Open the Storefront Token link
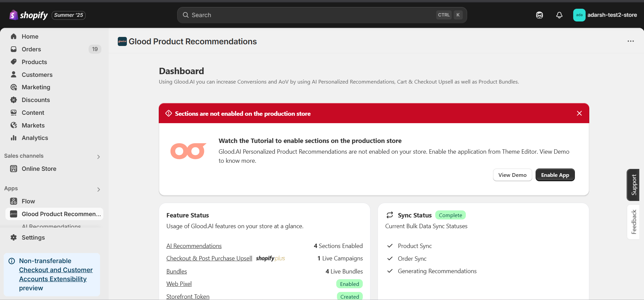 (x=188, y=297)
